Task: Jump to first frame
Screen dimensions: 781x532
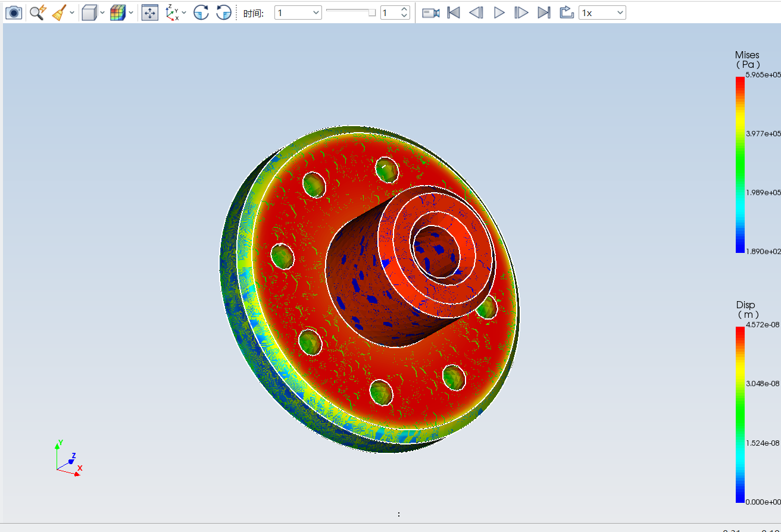Action: (x=454, y=12)
